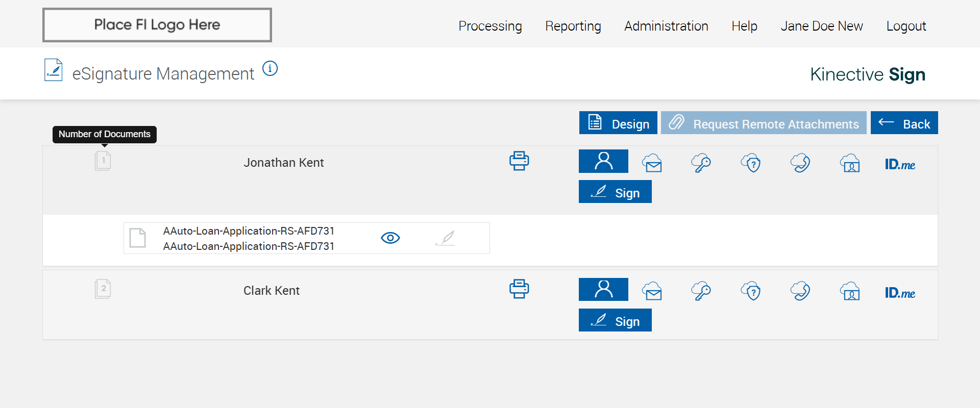Click the print icon for Clark Kent
This screenshot has height=408, width=980.
[x=519, y=289]
